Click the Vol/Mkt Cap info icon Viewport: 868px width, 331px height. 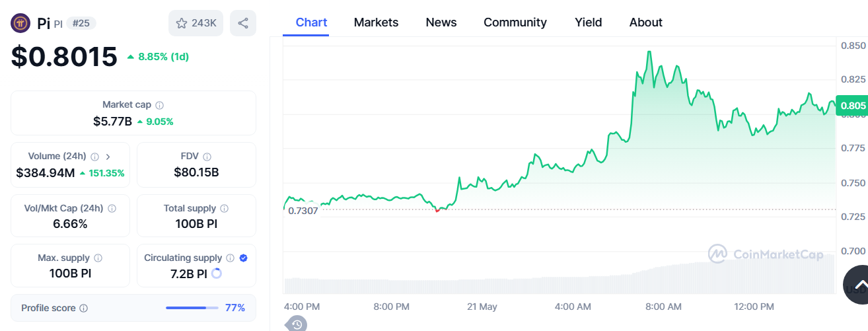coord(112,209)
